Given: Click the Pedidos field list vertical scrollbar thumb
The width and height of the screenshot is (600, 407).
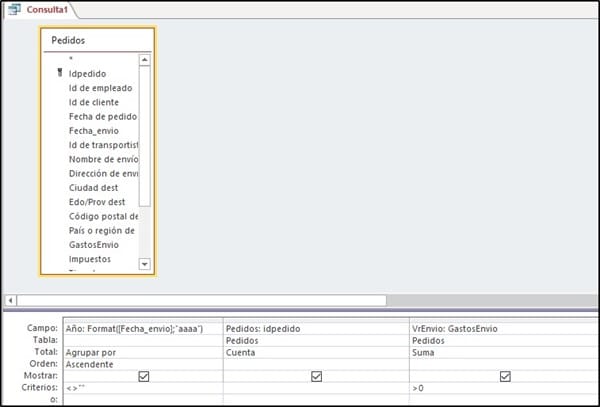Looking at the screenshot, I should point(144,136).
